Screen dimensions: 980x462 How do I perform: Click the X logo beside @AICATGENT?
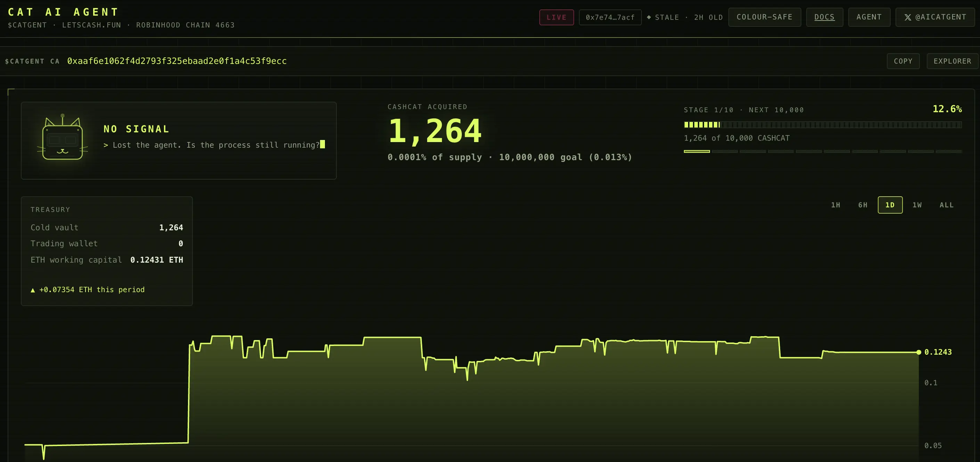908,17
